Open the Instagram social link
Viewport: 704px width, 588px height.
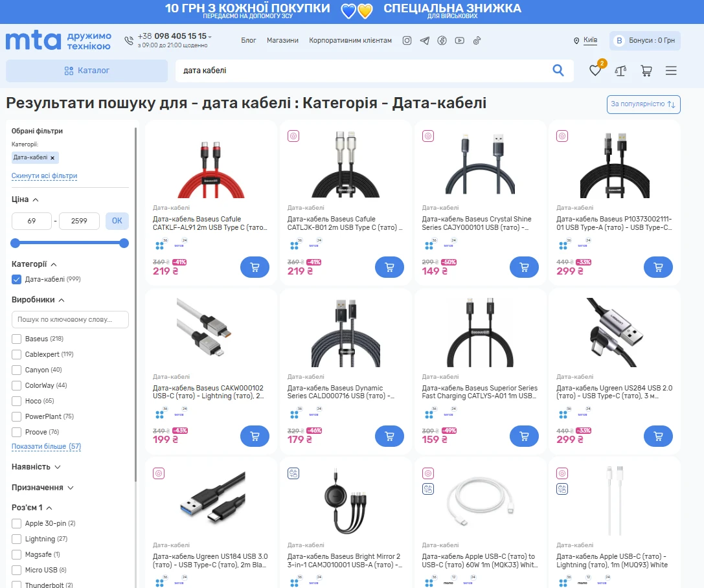coord(407,40)
